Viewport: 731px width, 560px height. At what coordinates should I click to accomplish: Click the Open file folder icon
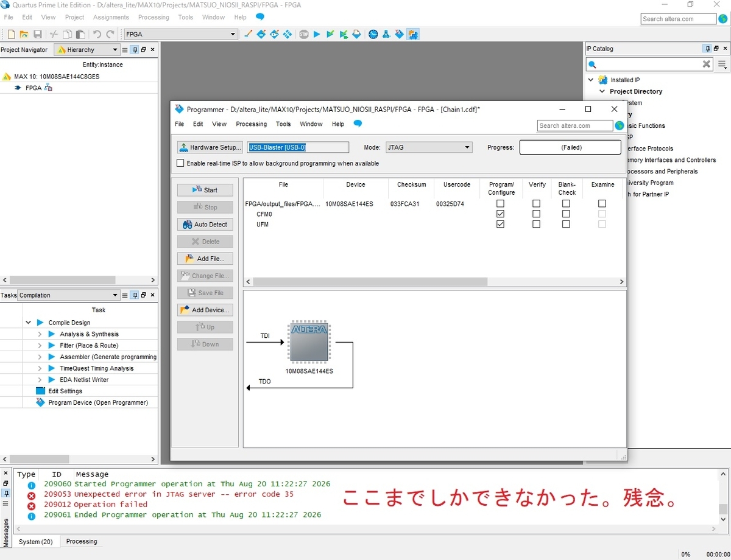(x=25, y=34)
